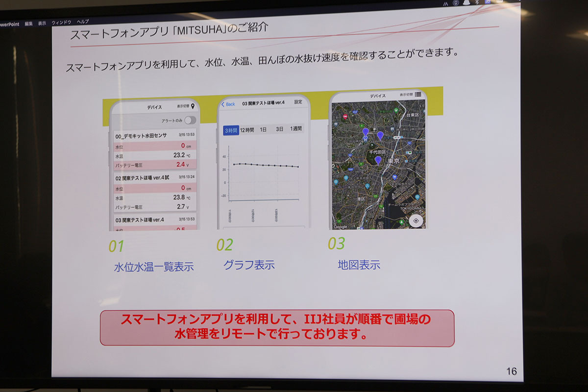The width and height of the screenshot is (588, 392).
Task: Click the double-slash icon in menu bar
Action: [x=444, y=3]
